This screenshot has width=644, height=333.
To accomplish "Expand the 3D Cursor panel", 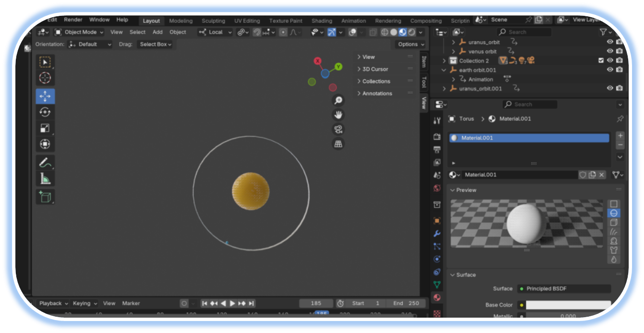I will [x=375, y=69].
